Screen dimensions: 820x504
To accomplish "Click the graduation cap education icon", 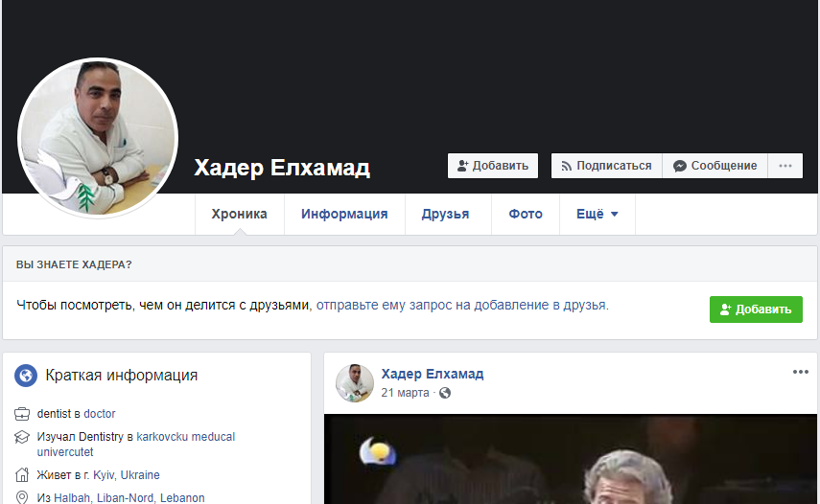I will point(23,437).
